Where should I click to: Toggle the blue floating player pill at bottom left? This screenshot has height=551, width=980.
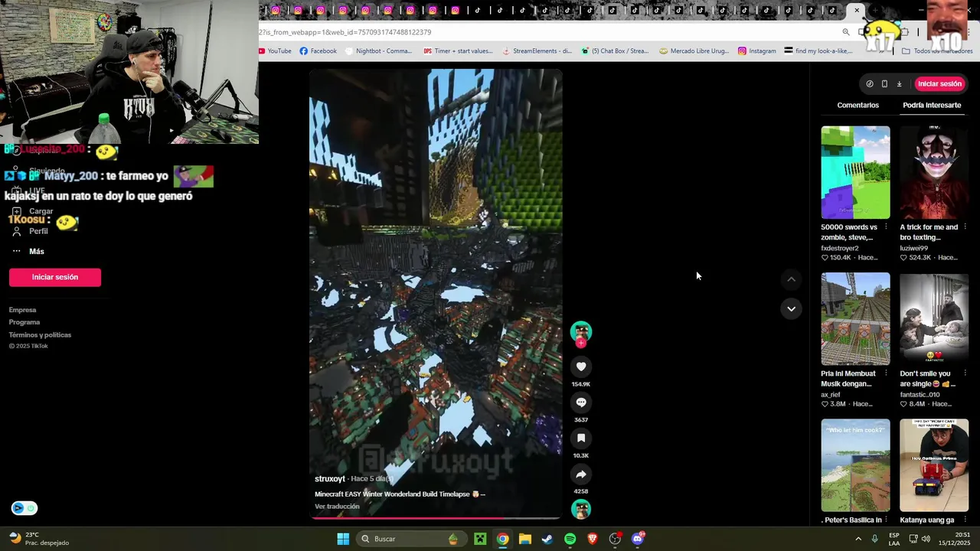24,508
